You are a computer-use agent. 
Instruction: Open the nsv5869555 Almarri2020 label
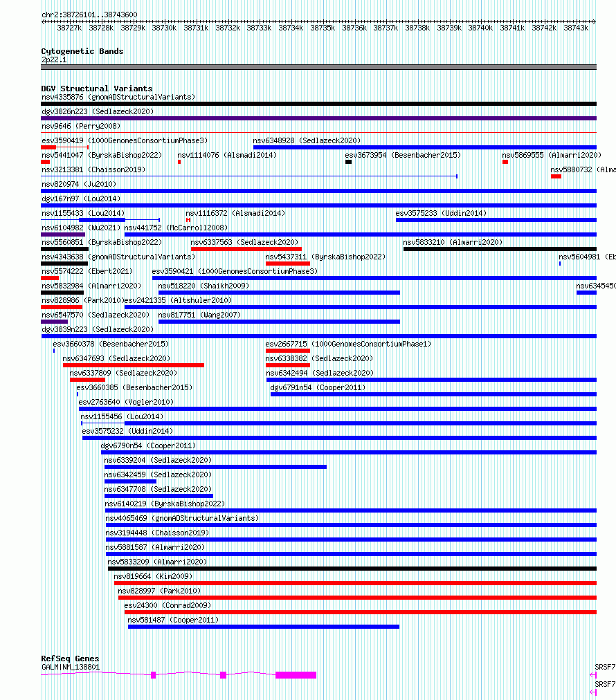pyautogui.click(x=552, y=155)
